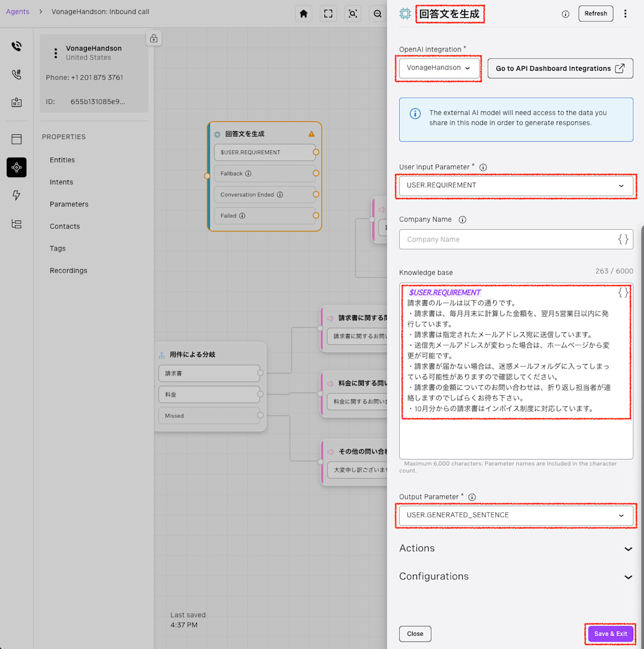
Task: Click the Failed info icon
Action: point(243,216)
